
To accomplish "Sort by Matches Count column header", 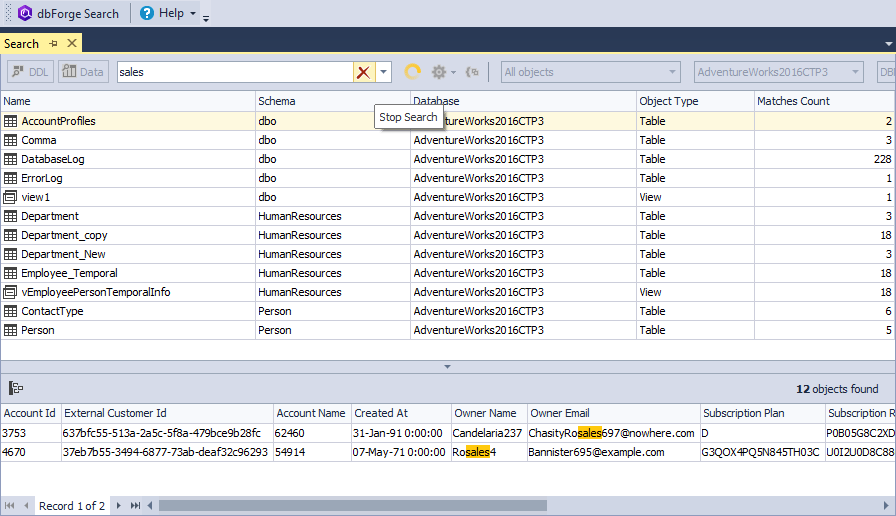I will 793,101.
